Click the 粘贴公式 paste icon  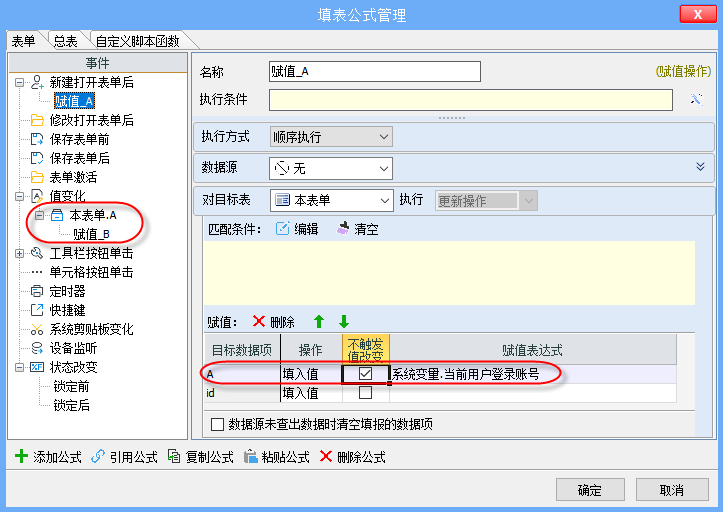pyautogui.click(x=250, y=457)
